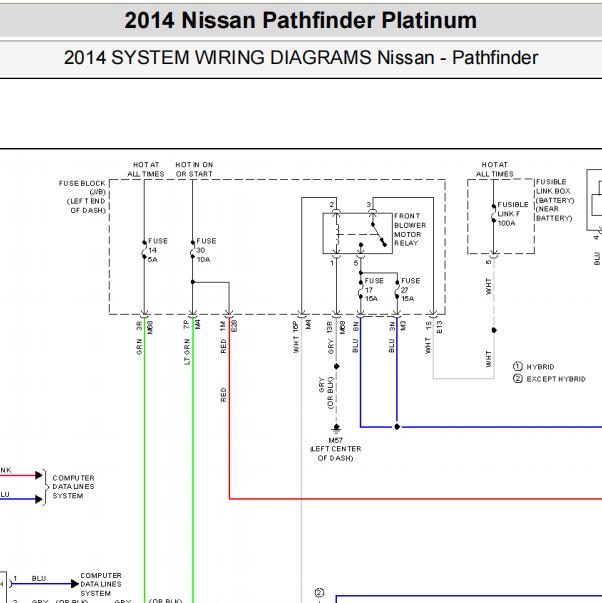602x603 pixels.
Task: Select the "FRONT BLOWER MOTOR RELAY" label
Action: tap(410, 230)
